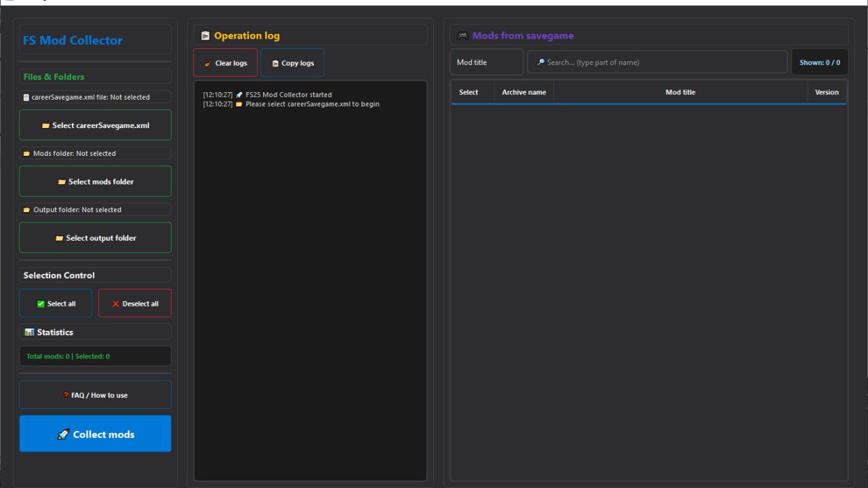The height and width of the screenshot is (488, 868).
Task: Click inside the mod search field
Action: coord(656,62)
